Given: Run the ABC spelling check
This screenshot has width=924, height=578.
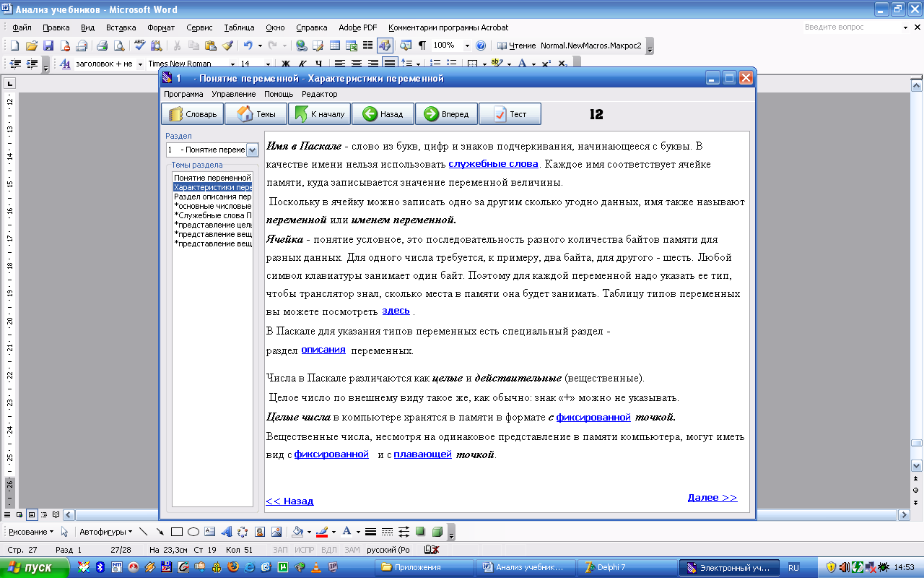Looking at the screenshot, I should [x=139, y=46].
